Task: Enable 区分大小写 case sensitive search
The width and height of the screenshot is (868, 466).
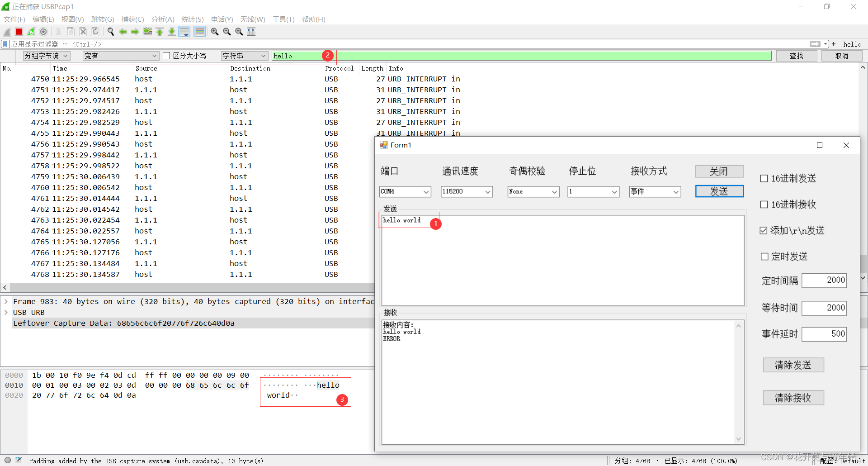Action: tap(167, 55)
